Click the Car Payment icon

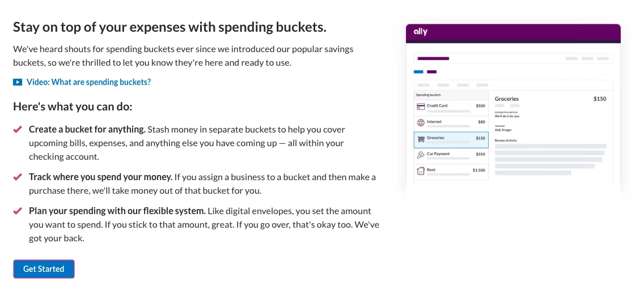(x=421, y=155)
